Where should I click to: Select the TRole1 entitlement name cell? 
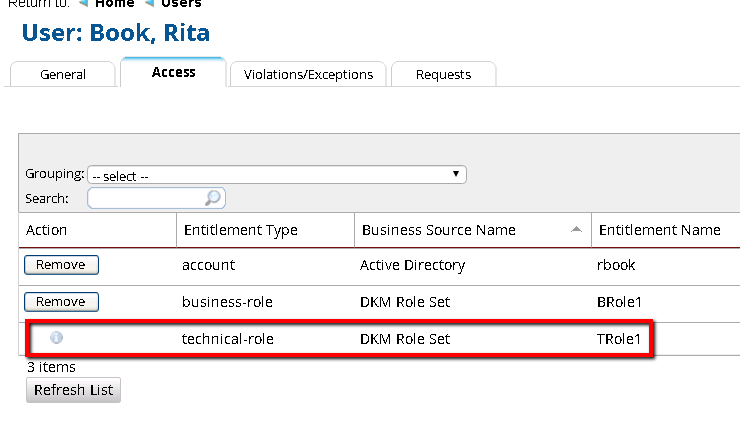point(617,339)
